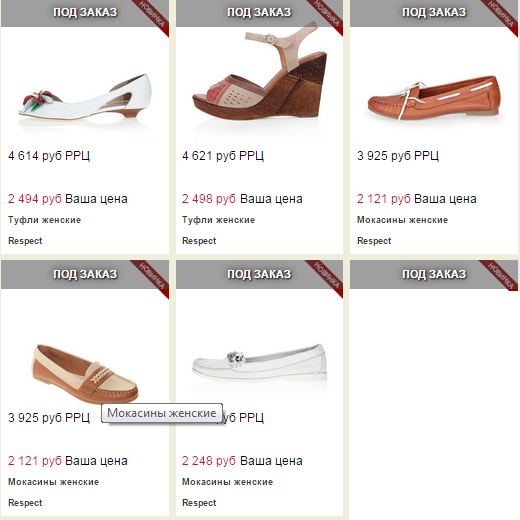This screenshot has height=520, width=520.
Task: Click НОВИНКА ribbon on the wedge sandal card
Action: [x=326, y=17]
